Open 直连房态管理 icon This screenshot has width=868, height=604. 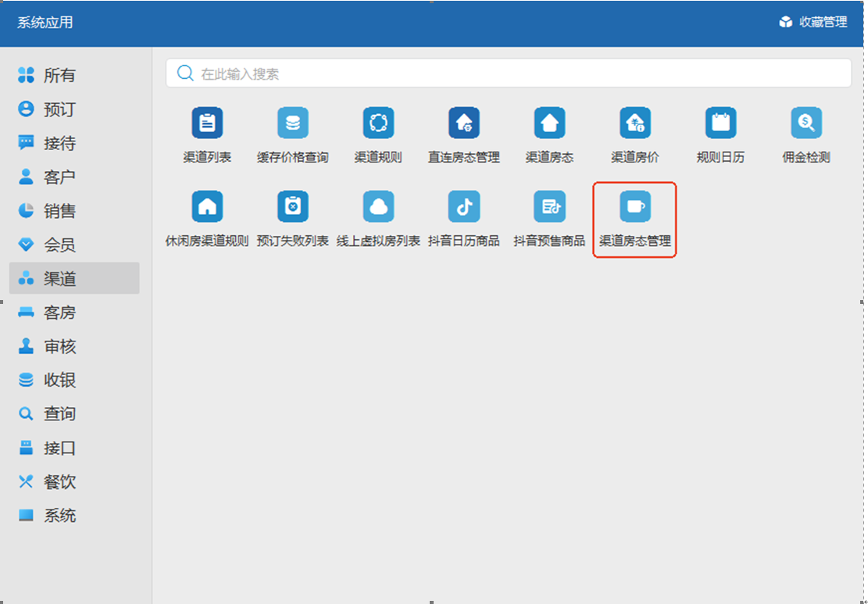pyautogui.click(x=464, y=123)
